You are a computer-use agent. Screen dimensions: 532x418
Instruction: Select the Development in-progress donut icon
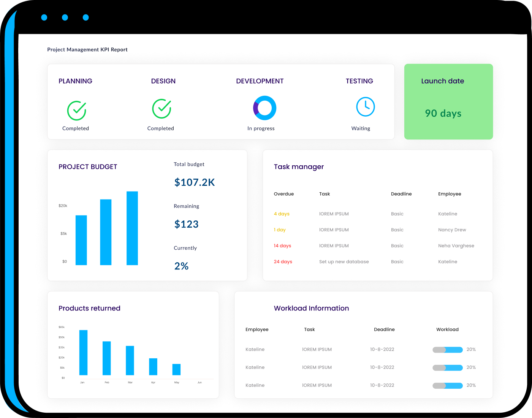264,108
